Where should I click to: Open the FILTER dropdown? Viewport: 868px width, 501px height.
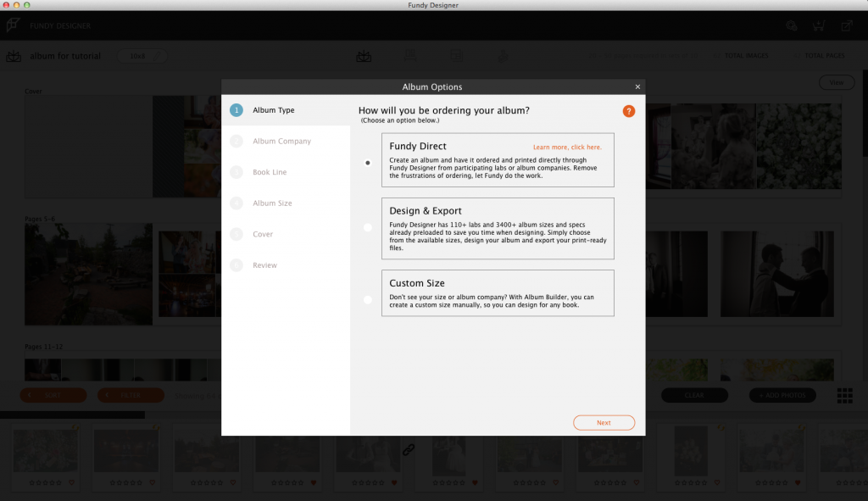point(131,395)
